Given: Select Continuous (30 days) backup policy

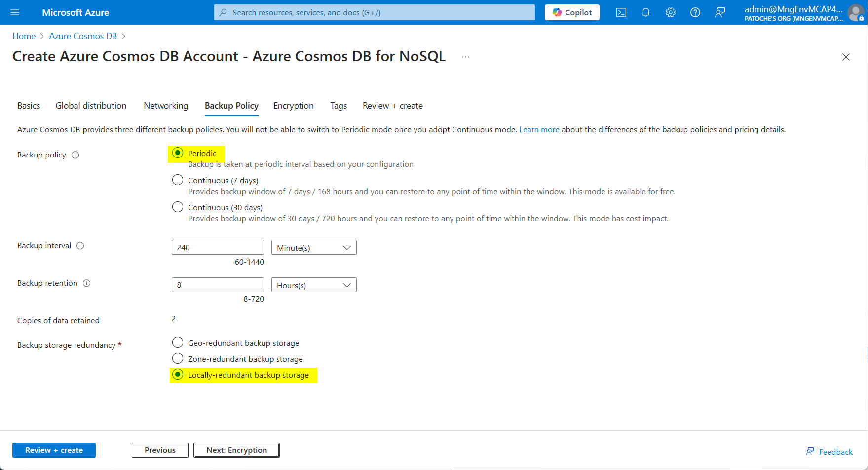Looking at the screenshot, I should pyautogui.click(x=178, y=207).
